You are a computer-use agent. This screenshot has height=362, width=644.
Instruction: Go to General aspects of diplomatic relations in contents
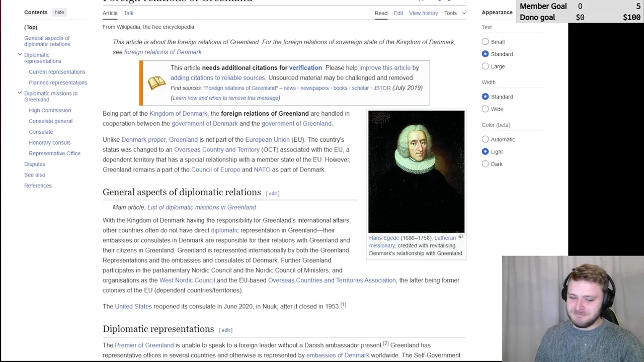click(47, 41)
